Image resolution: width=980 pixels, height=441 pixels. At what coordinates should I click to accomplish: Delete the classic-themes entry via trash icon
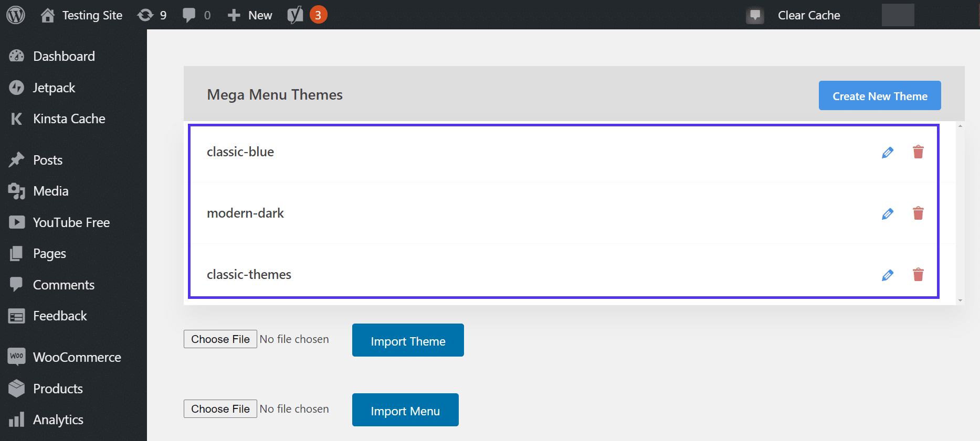coord(918,275)
